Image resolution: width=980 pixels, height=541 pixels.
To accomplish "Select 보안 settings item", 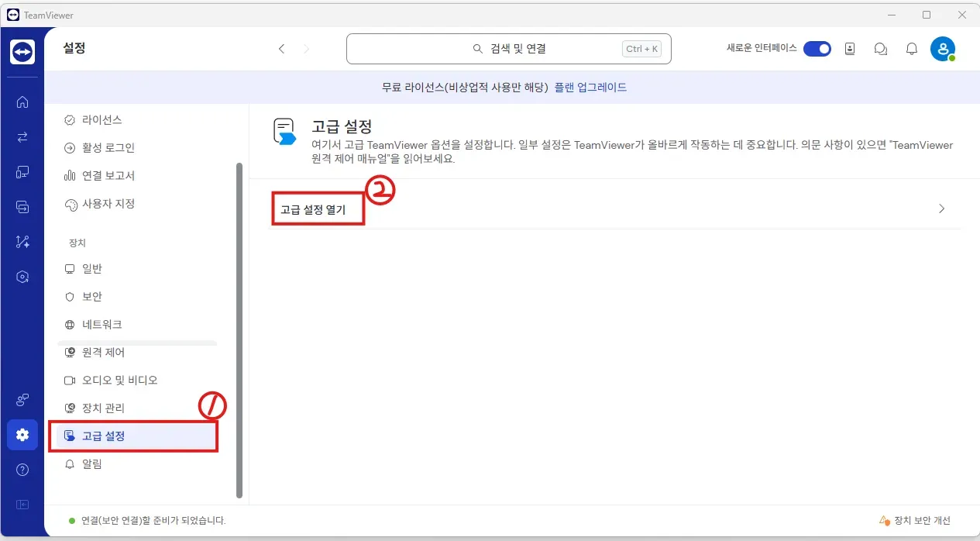I will tap(91, 297).
